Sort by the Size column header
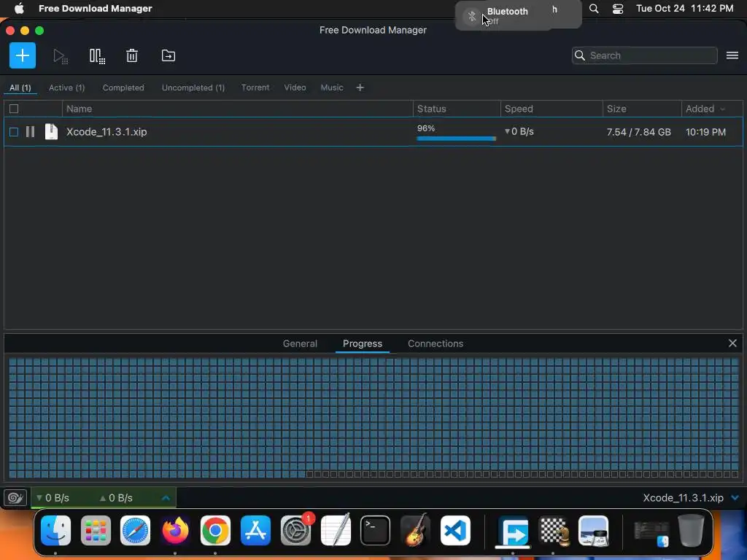747x560 pixels. click(642, 109)
